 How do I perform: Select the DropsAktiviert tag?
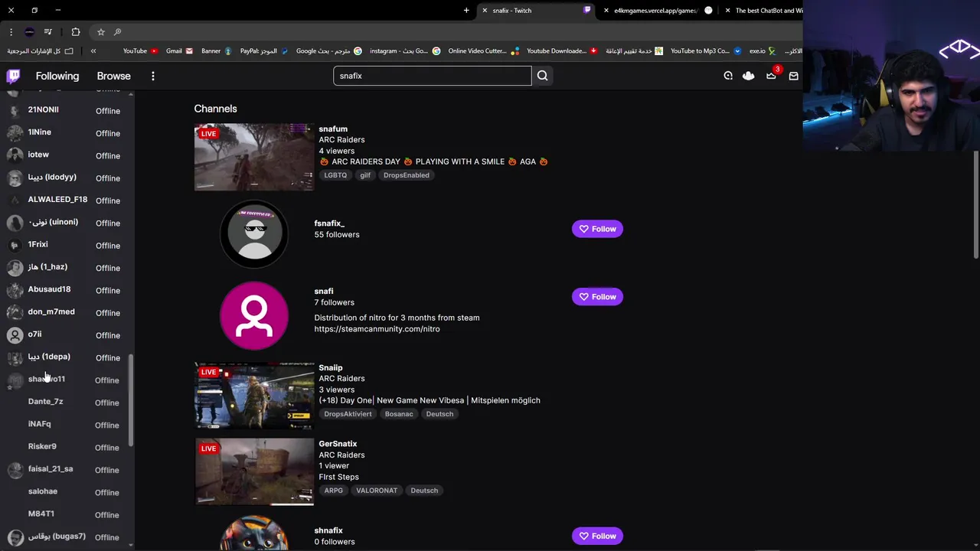[348, 414]
